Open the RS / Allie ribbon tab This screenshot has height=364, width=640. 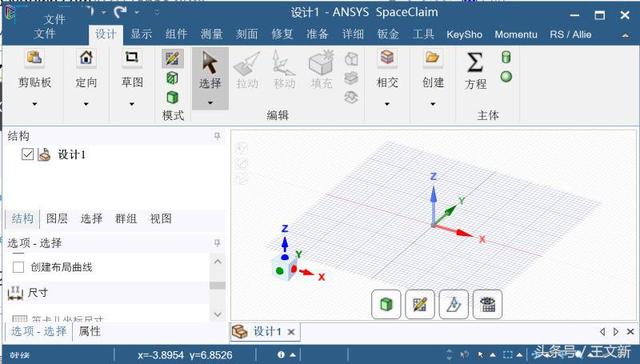(570, 35)
